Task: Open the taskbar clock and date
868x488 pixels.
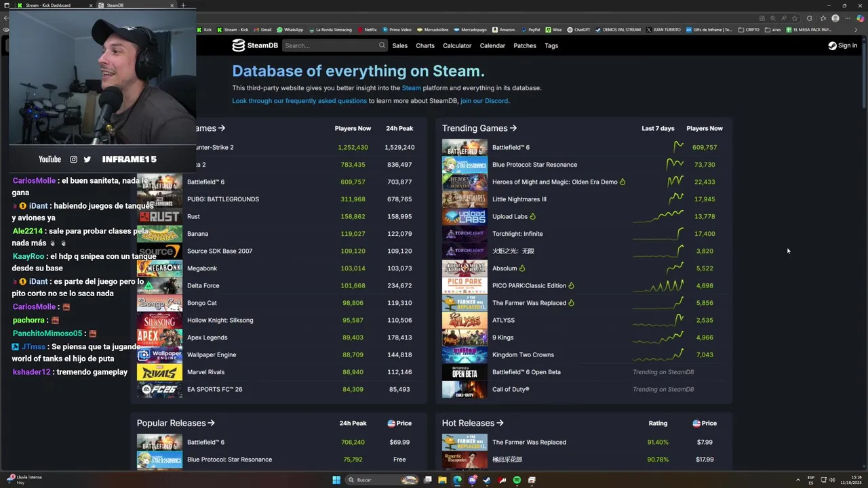Action: [x=850, y=480]
